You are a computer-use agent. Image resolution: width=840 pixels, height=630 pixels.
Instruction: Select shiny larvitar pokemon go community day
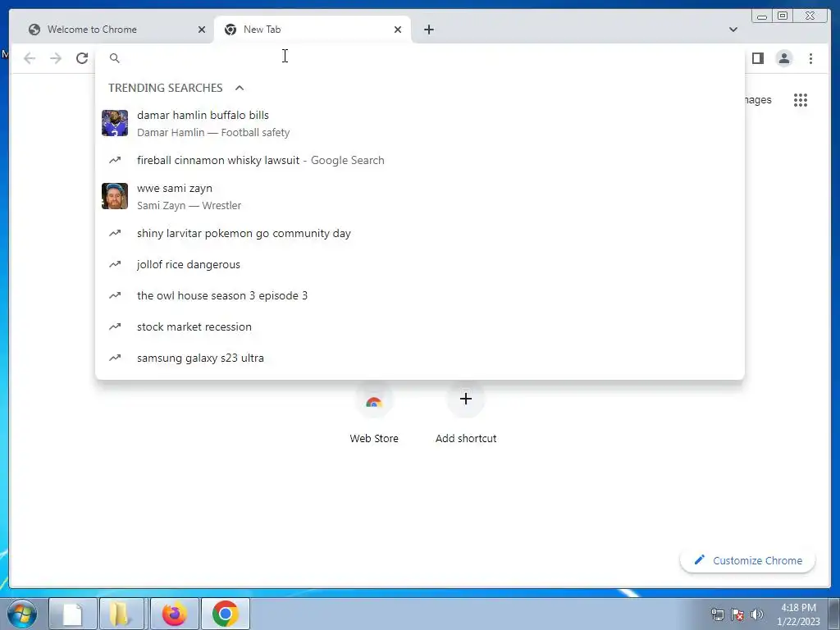pos(419,233)
